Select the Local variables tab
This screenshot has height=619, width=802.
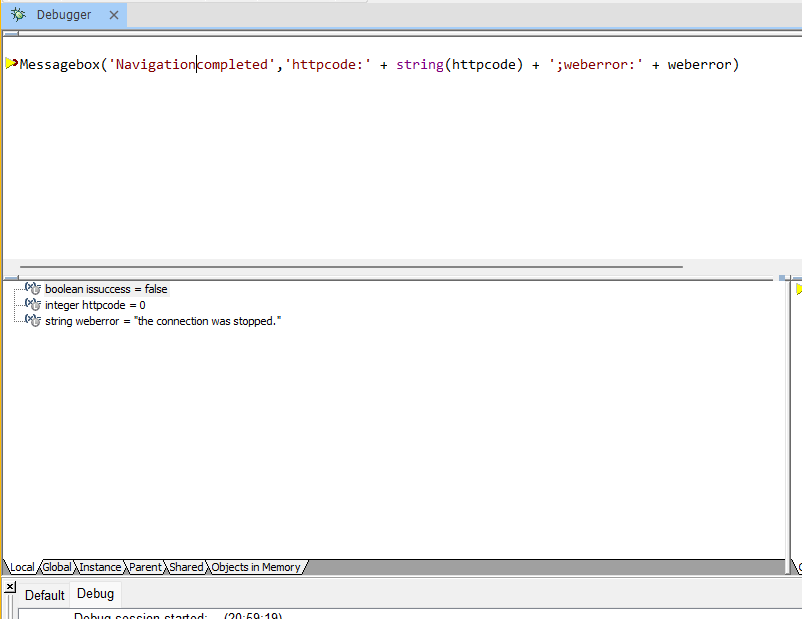pos(21,567)
